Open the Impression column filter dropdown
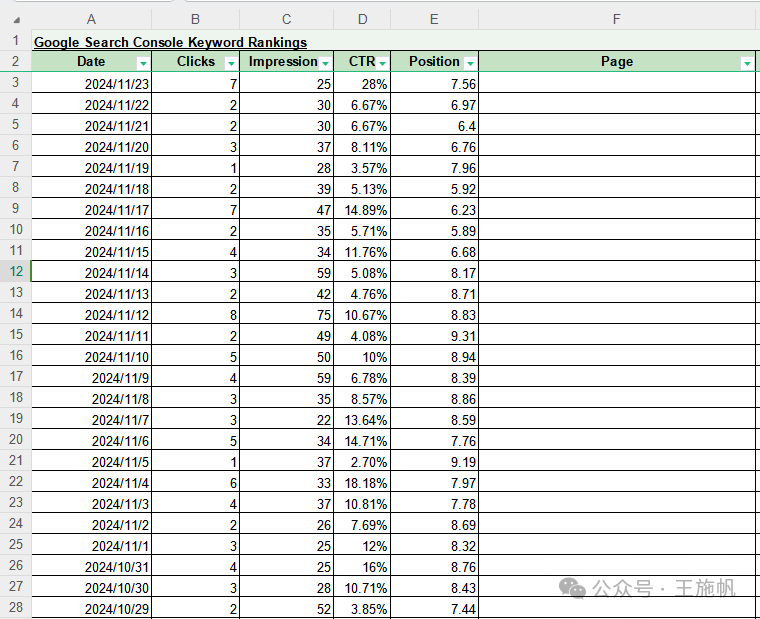This screenshot has height=619, width=760. (x=325, y=63)
